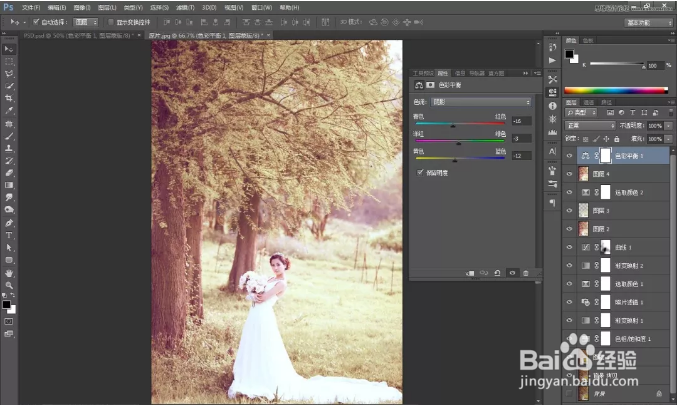Image resolution: width=677 pixels, height=405 pixels.
Task: Toggle adjustment visibility eye in Properties panel
Action: tap(512, 273)
